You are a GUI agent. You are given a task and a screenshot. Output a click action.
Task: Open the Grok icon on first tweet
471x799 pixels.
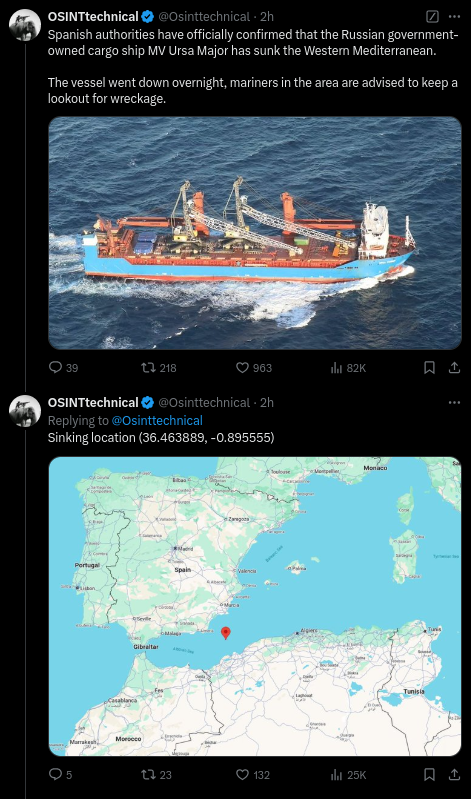pos(432,17)
